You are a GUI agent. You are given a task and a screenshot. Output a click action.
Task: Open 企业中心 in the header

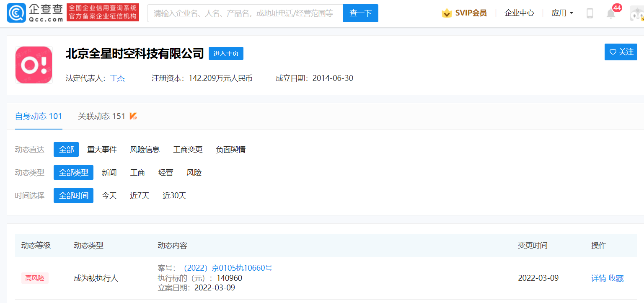519,13
